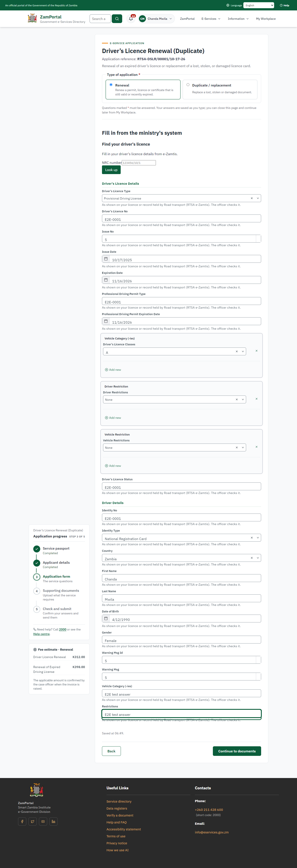
Task: Click the Application form step
Action: (56, 577)
